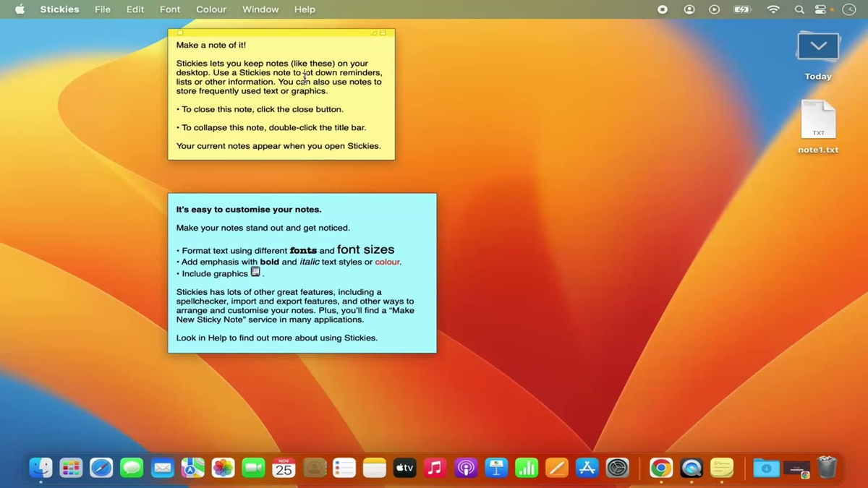Open Podcasts from the Dock
The width and height of the screenshot is (868, 488).
point(466,468)
